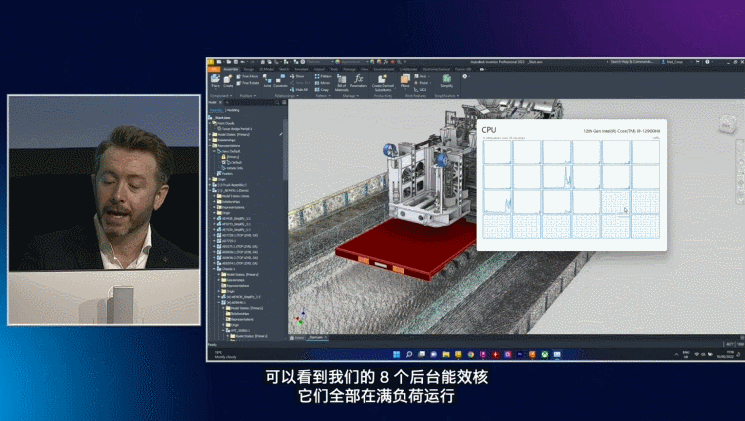Select the Free Rotate tool
The height and width of the screenshot is (421, 745).
(248, 83)
